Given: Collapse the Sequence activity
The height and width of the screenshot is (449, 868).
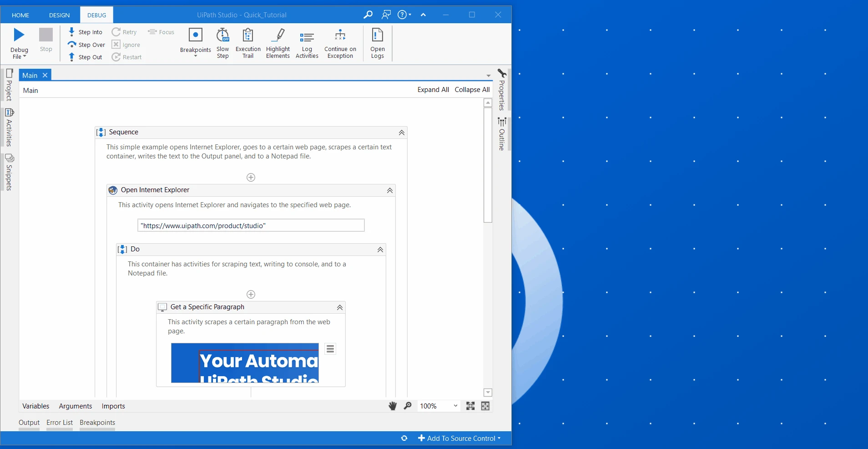Looking at the screenshot, I should [x=402, y=133].
